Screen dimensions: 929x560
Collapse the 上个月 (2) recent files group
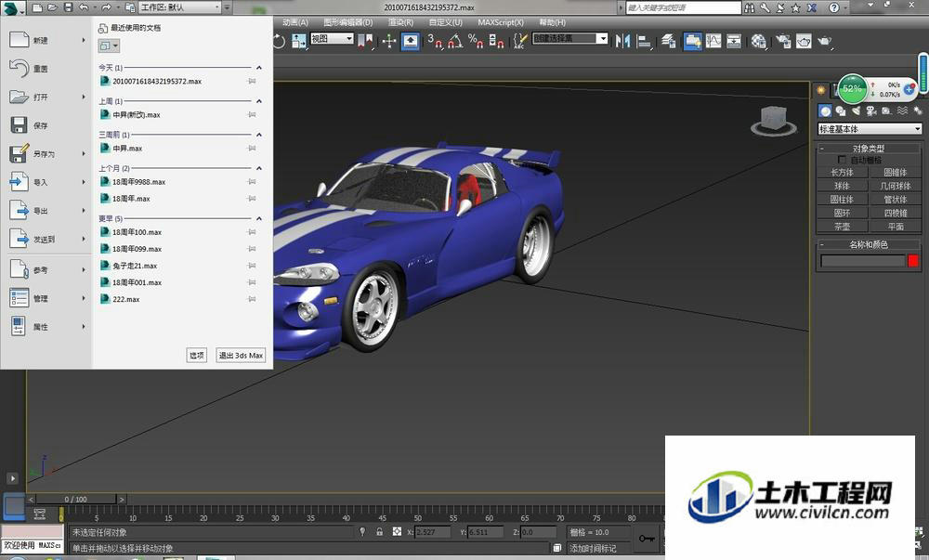coord(259,168)
